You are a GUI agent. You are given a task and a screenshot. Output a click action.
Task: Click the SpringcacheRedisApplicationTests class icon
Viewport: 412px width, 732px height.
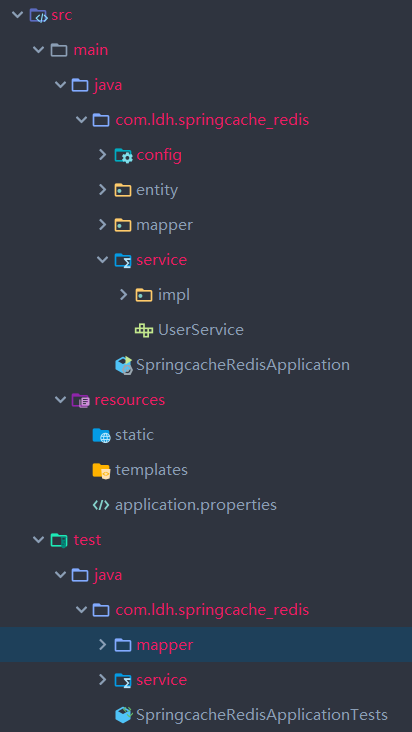click(124, 715)
